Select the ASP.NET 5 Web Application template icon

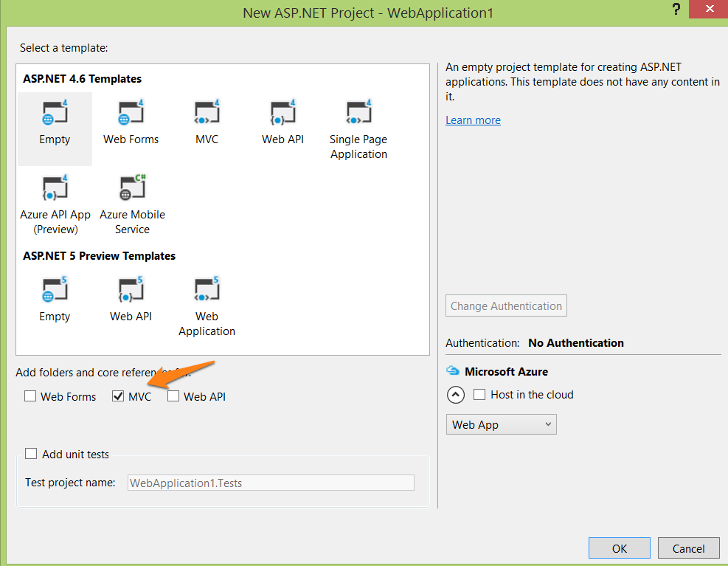coord(207,289)
